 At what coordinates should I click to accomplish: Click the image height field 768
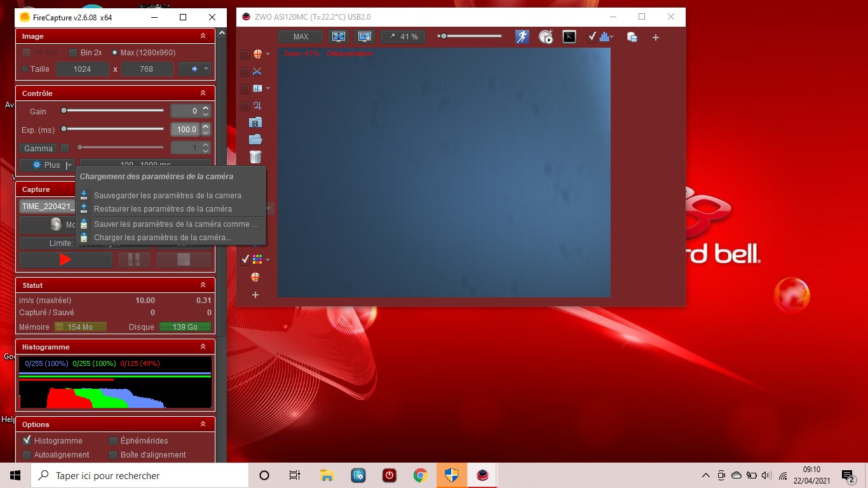pyautogui.click(x=147, y=69)
